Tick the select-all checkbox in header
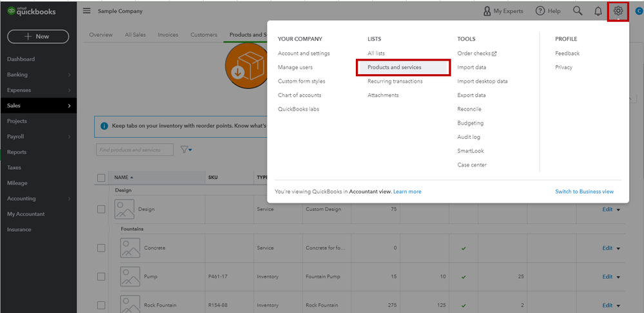 (101, 177)
